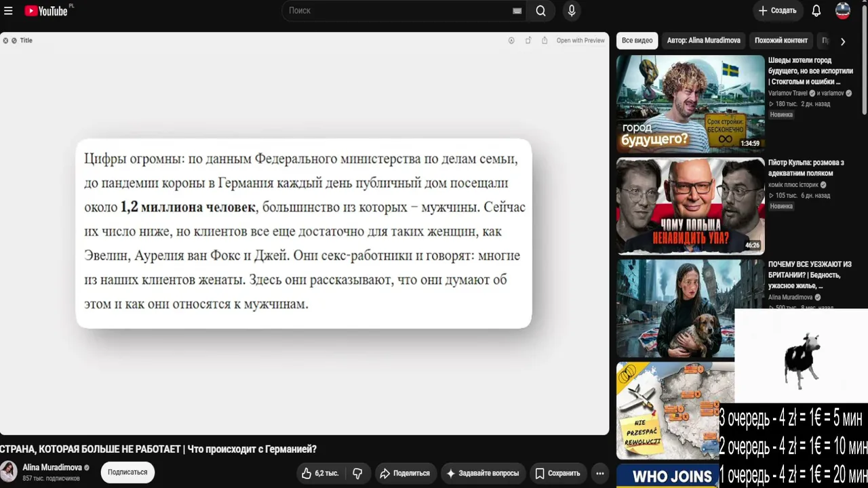Share the video via Поделиться
868x488 pixels.
405,473
